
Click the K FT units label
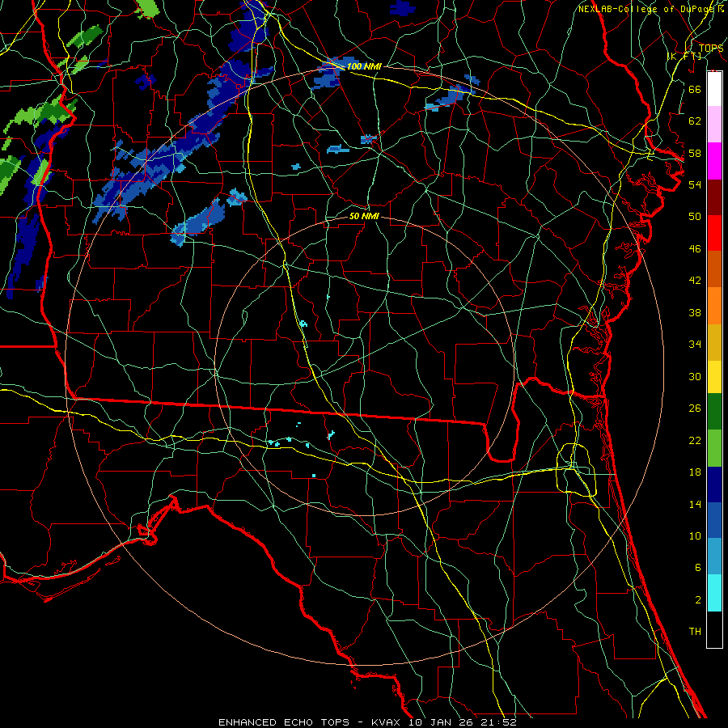pos(684,57)
